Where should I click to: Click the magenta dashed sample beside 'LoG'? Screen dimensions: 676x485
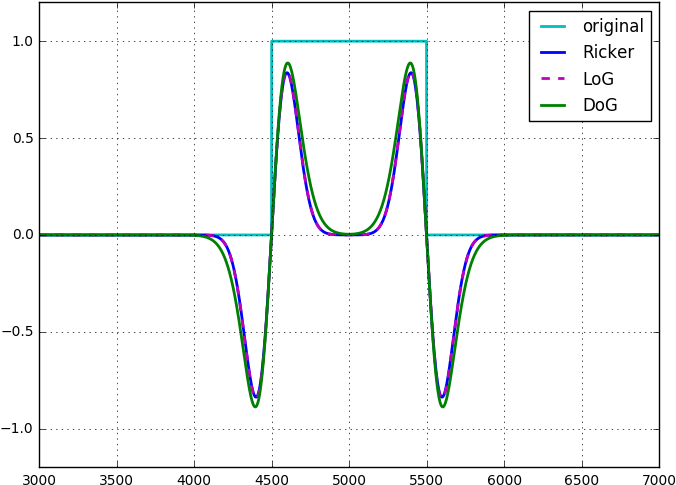tap(553, 79)
